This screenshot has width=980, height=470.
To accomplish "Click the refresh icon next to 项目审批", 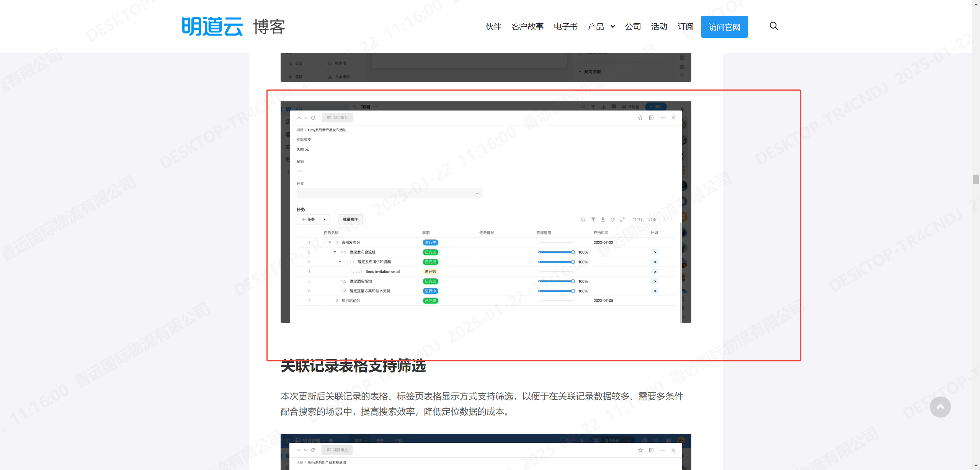I will coord(313,118).
